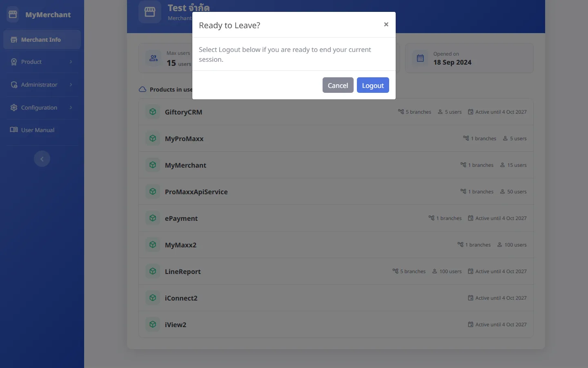
Task: Select the MyMerchant product row name
Action: (185, 165)
